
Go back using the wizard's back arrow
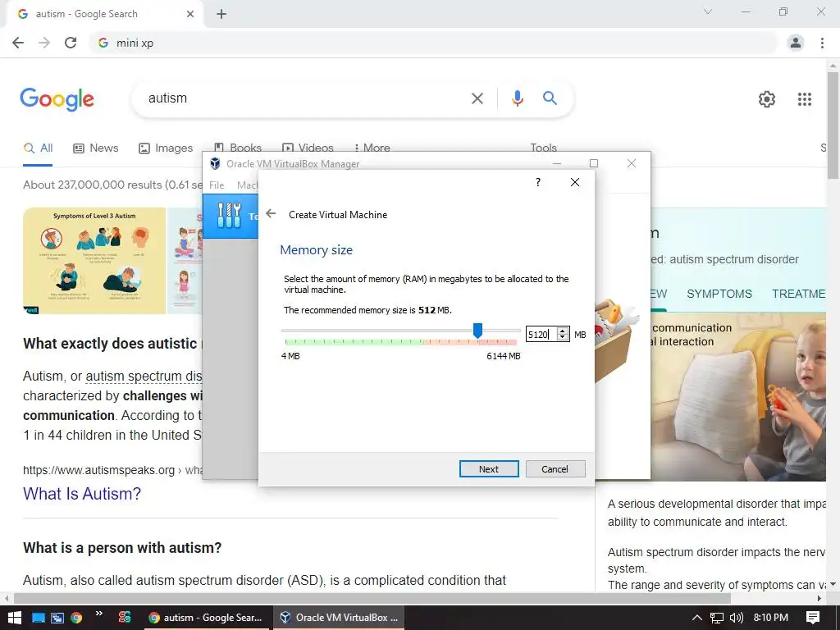click(x=271, y=214)
